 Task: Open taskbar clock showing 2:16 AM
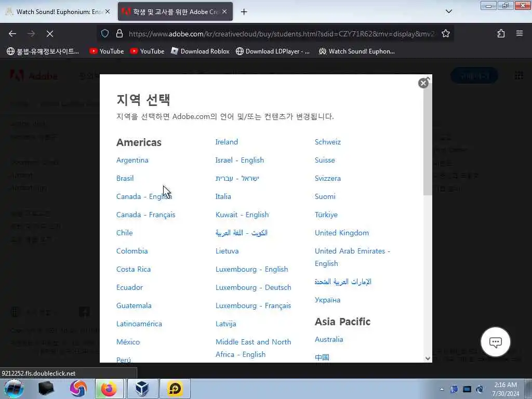[506, 389]
